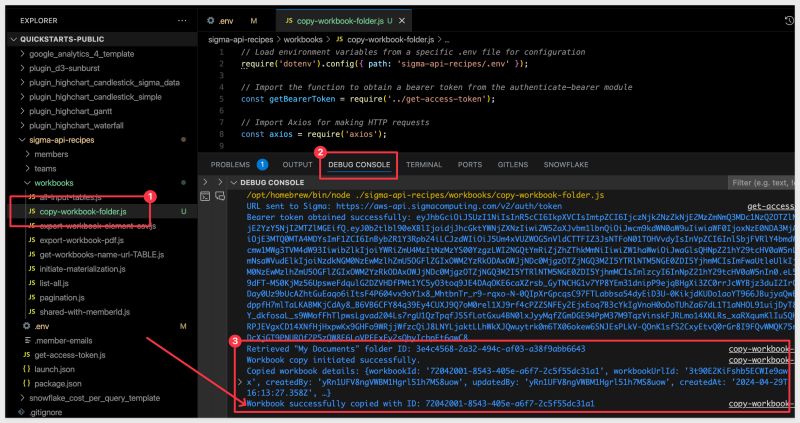The height and width of the screenshot is (423, 800).
Task: Open initiate-materialization.js file
Action: [82, 268]
